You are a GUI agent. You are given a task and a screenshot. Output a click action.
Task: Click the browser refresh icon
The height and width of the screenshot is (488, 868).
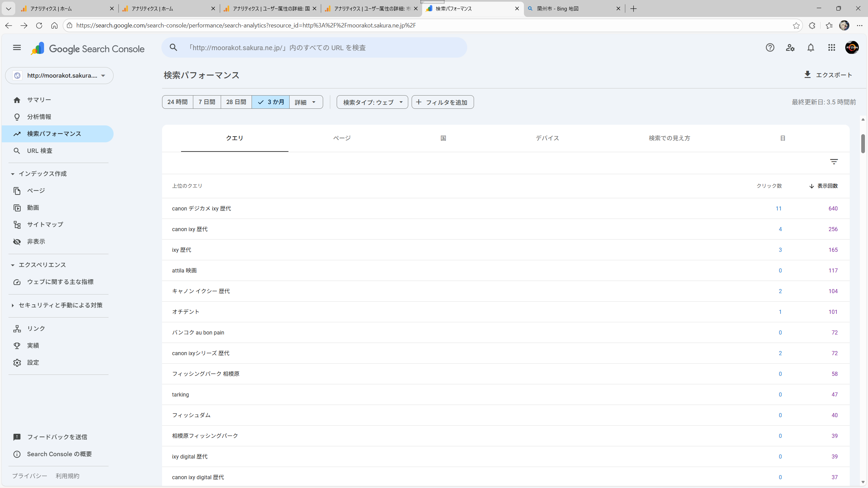tap(39, 25)
